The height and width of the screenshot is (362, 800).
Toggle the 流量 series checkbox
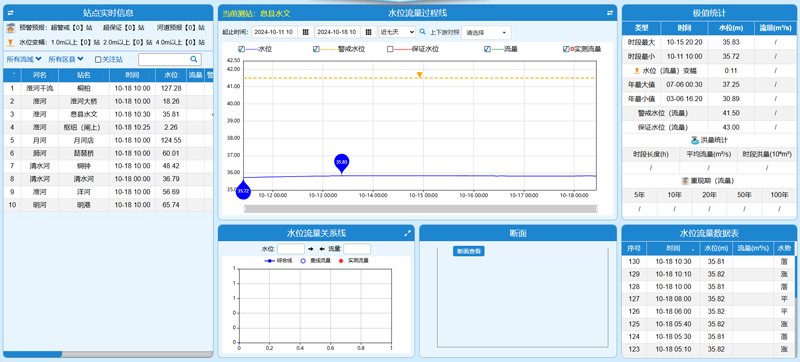(488, 49)
